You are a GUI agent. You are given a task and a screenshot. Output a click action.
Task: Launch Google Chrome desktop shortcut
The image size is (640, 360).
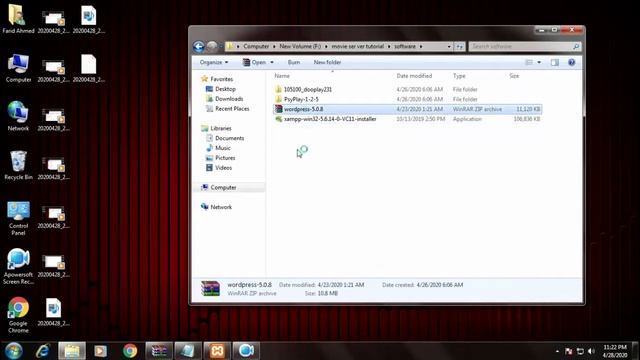point(18,315)
